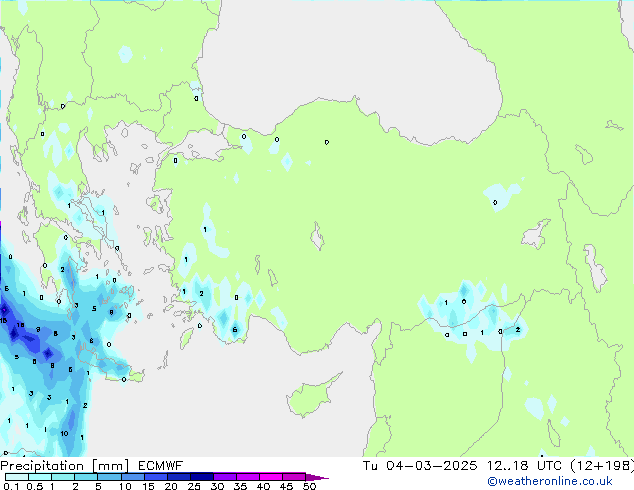Viewport: 634px width, 490px height.
Task: Click the 0.5–1 mm legend color box
Action: (x=40, y=477)
